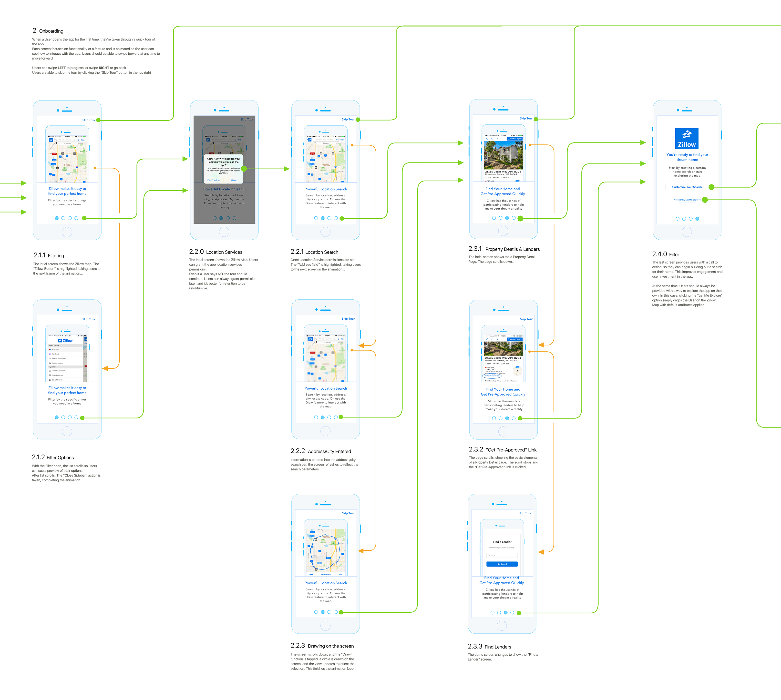The image size is (781, 700).
Task: Click the close X icon on the 2.3.1 property page
Action: coord(487,139)
